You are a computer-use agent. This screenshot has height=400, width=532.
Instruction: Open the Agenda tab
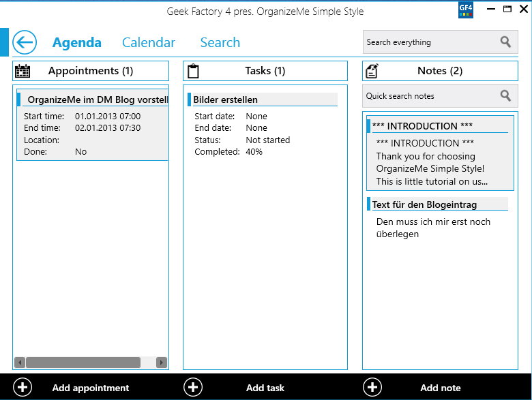tap(76, 43)
